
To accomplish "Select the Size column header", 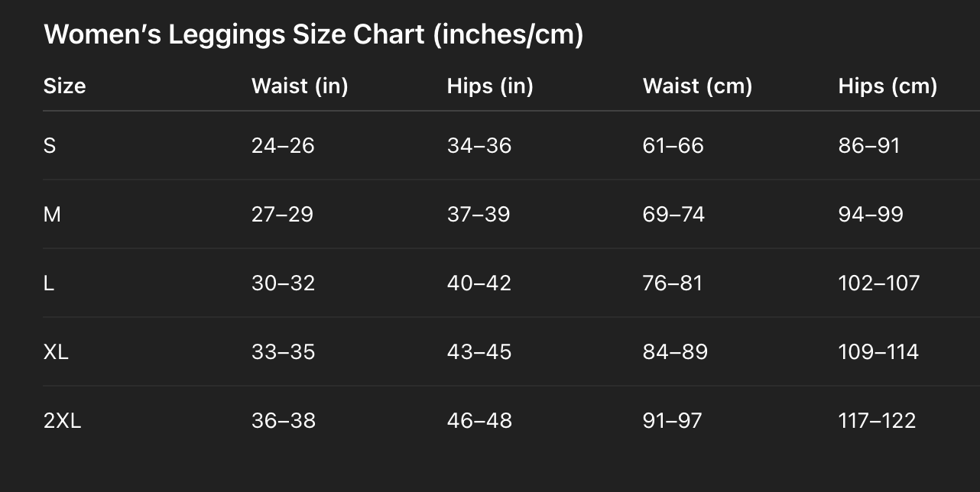I will tap(64, 86).
